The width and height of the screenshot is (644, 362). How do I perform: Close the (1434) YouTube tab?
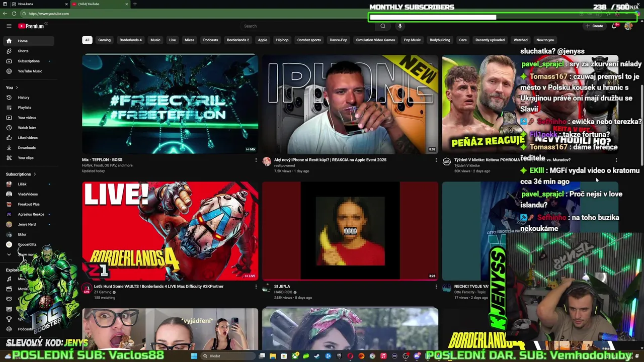tap(126, 4)
